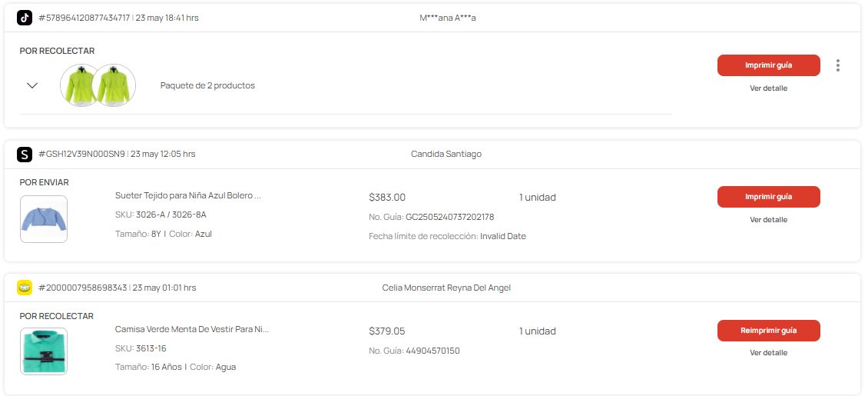Click the Sueter Tejido para Niña title

(187, 195)
